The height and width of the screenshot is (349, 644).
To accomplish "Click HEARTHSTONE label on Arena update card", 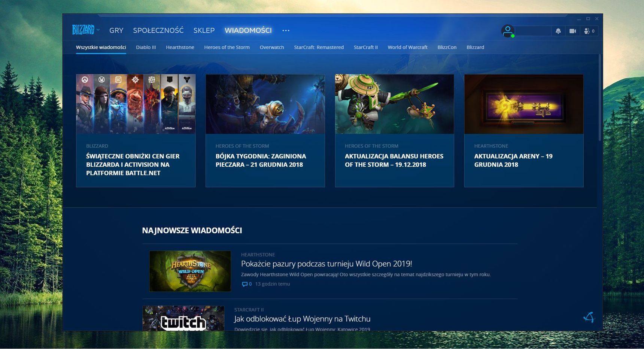I will 491,146.
